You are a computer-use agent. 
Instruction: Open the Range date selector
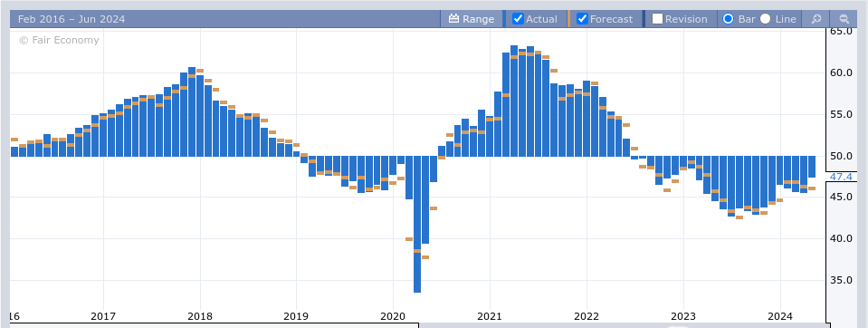click(471, 19)
